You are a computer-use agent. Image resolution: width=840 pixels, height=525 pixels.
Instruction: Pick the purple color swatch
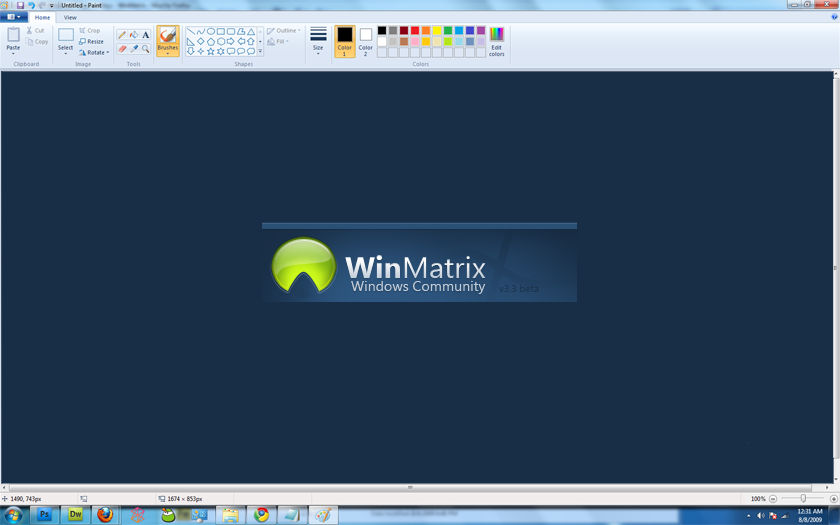tap(481, 31)
